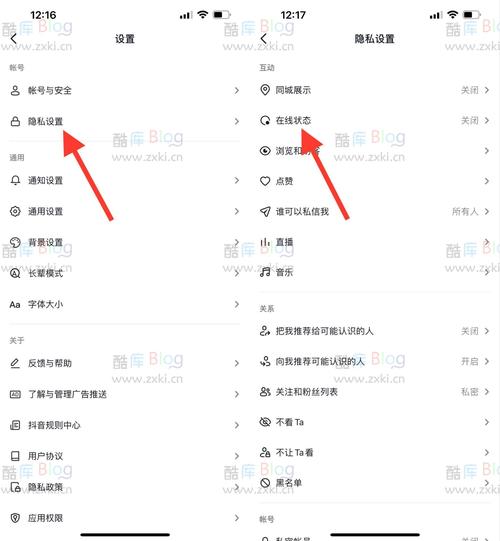Change 把我推荐给可能认识的人 关闭 setting
Image resolution: width=500 pixels, height=541 pixels.
tap(475, 331)
